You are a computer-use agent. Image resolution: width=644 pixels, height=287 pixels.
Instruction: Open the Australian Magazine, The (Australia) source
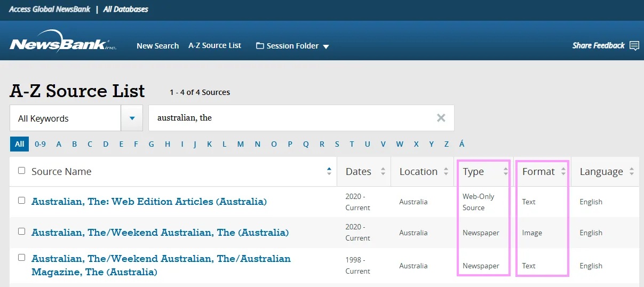point(161,265)
